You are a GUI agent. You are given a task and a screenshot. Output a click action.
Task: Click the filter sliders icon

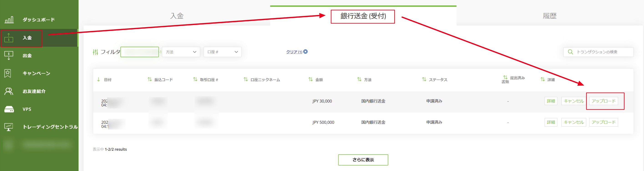[x=95, y=52]
